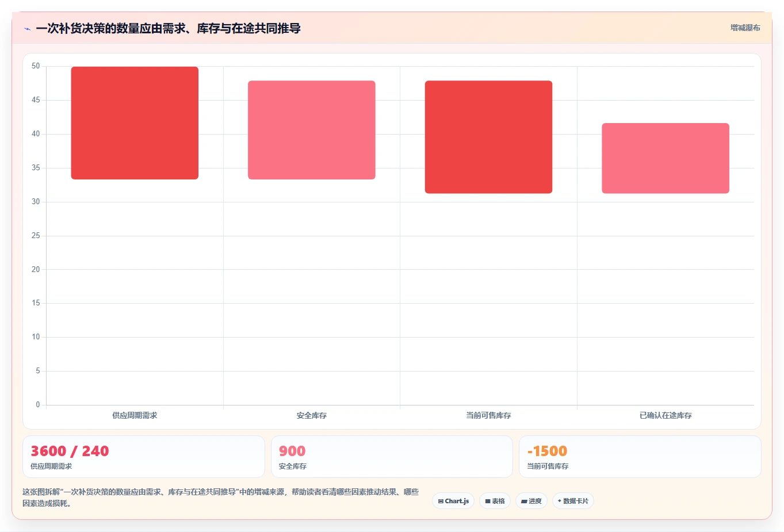Click the description paragraph 这张图拆解
Screen dimensions: 784x532
pos(220,497)
